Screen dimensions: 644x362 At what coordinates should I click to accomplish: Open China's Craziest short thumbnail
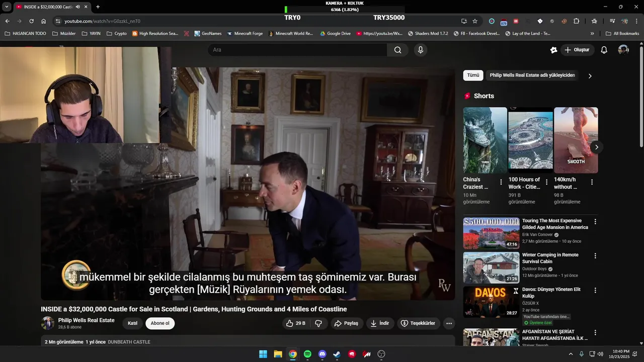pyautogui.click(x=485, y=140)
